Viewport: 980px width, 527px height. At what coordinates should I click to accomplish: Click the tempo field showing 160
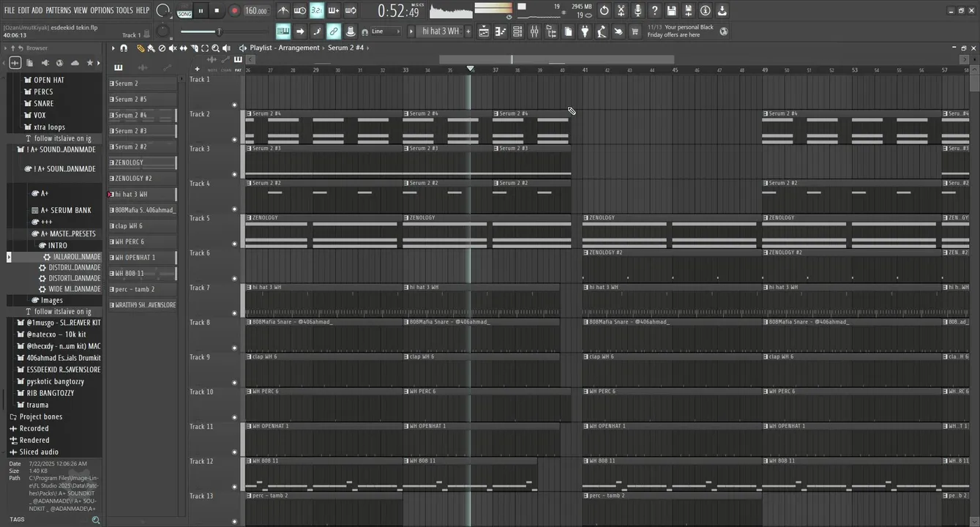point(257,11)
